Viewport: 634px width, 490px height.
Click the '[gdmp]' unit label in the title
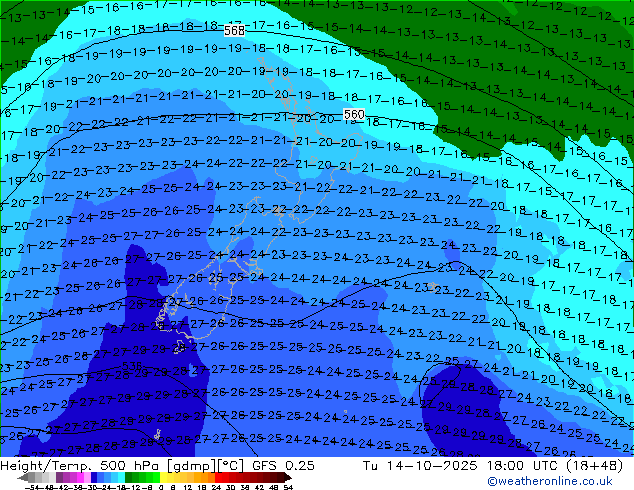click(x=192, y=466)
